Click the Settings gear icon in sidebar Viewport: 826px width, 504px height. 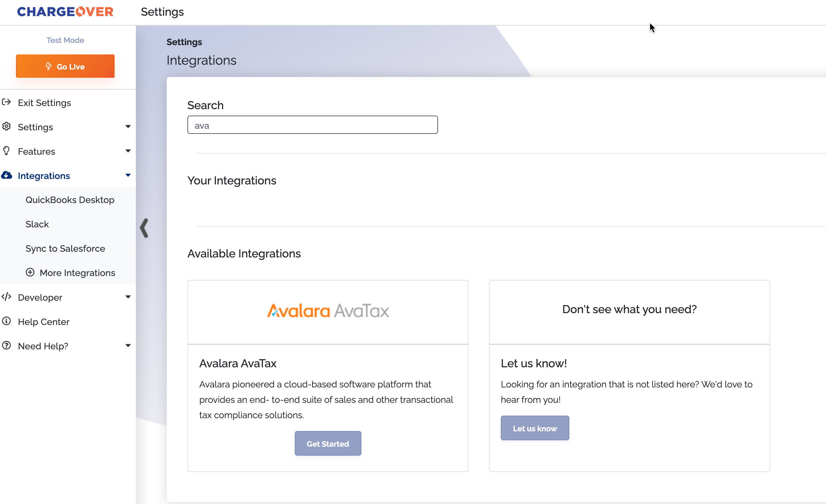(6, 126)
